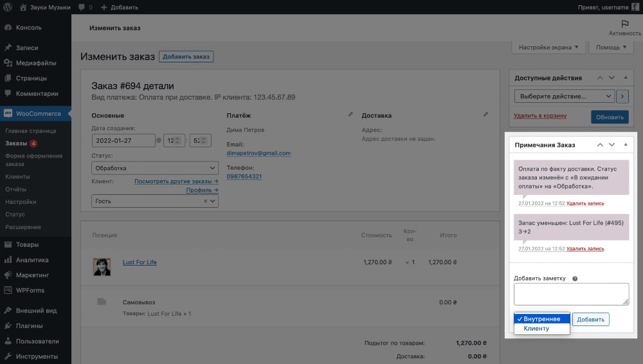Viewport: 643px width, 364px height.
Task: Open Клиенты submenu item
Action: [x=17, y=176]
